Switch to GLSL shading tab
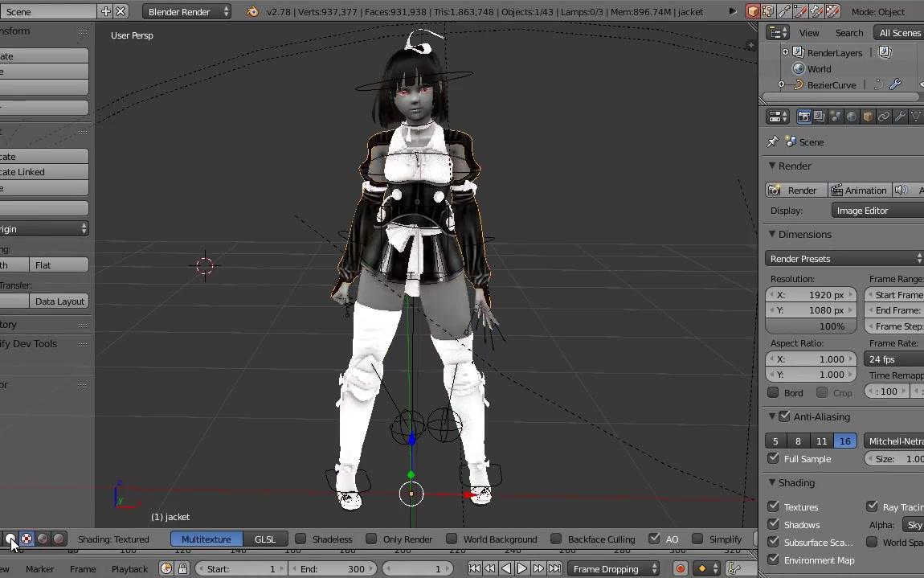This screenshot has height=578, width=924. 265,539
